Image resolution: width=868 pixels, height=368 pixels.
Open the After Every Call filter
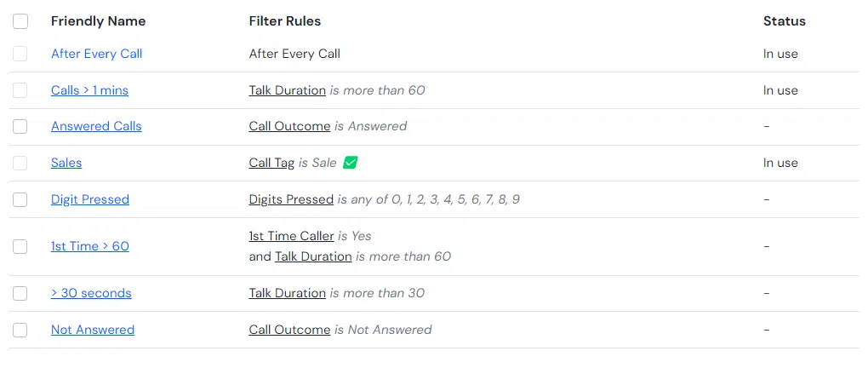96,54
